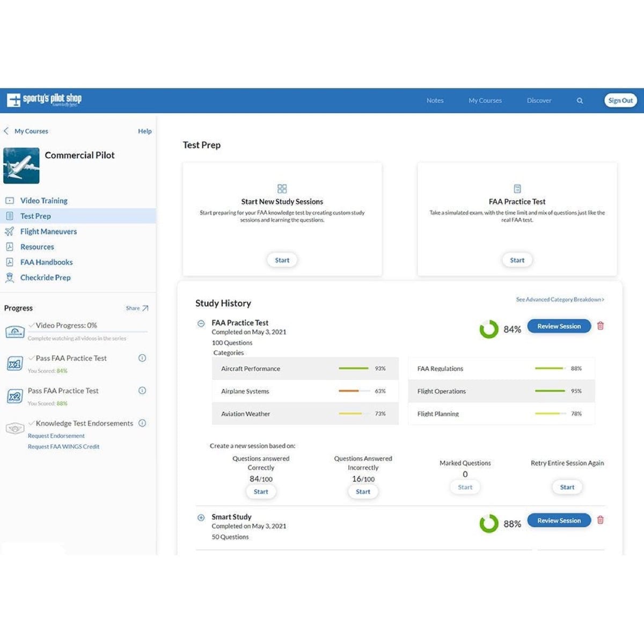Image resolution: width=644 pixels, height=644 pixels.
Task: Open the Notes menu item
Action: point(435,100)
